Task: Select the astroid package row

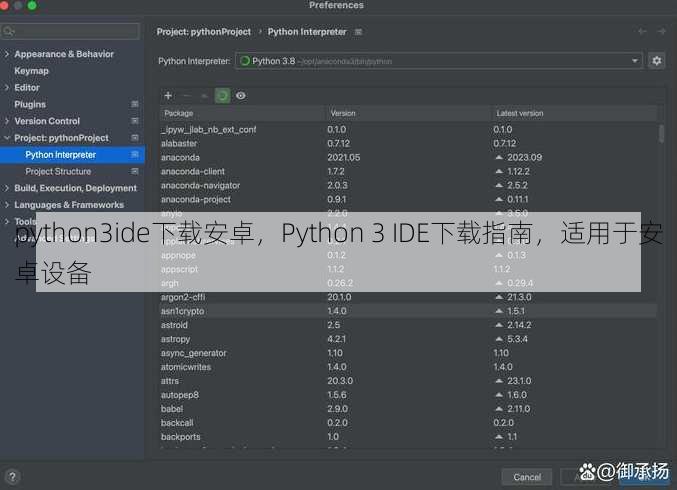Action: (x=409, y=325)
